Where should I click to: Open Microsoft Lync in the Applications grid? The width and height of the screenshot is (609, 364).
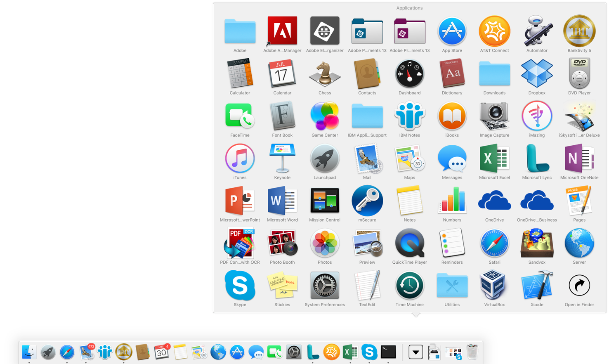pos(537,158)
